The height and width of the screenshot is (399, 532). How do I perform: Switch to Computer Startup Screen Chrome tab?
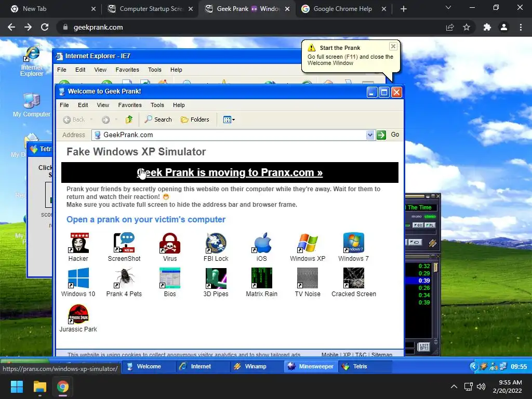click(x=151, y=9)
